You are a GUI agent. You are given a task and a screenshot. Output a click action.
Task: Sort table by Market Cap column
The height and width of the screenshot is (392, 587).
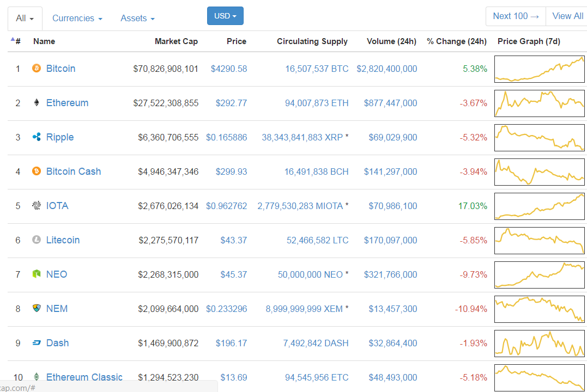point(176,41)
